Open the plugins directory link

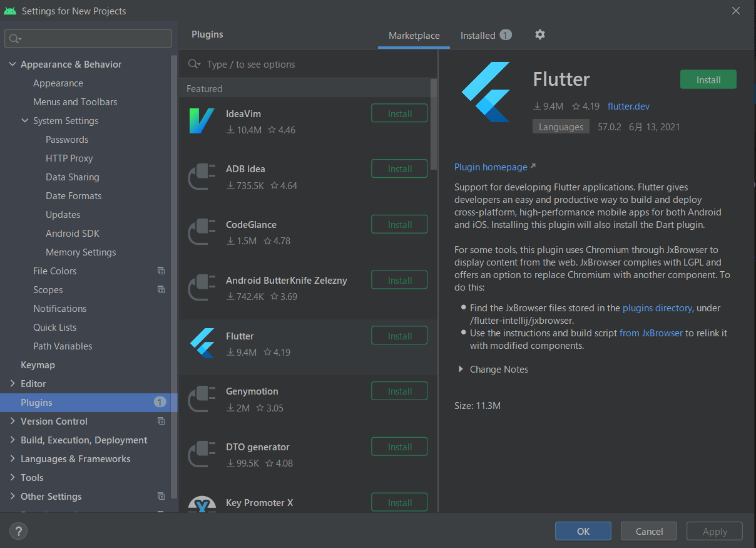[657, 308]
